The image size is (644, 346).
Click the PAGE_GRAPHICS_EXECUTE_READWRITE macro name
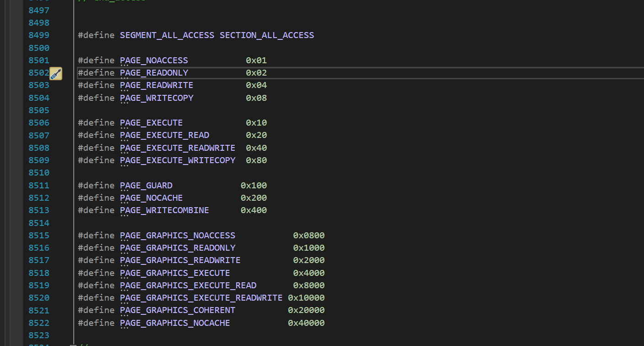(x=201, y=298)
